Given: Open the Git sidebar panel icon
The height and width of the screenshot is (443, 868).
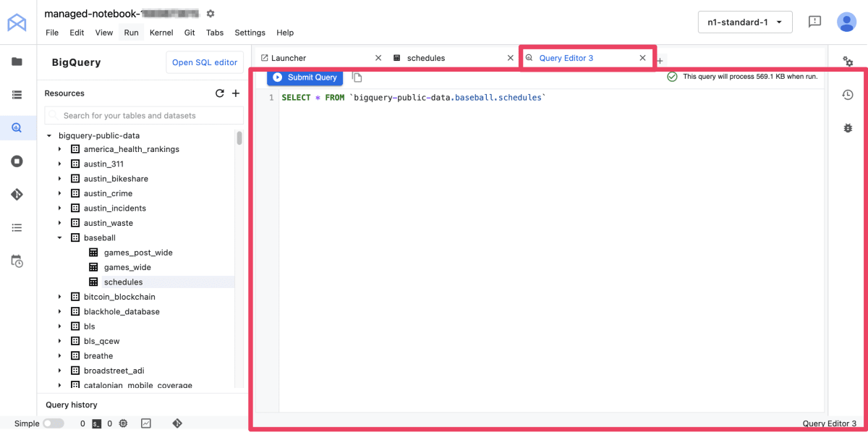Looking at the screenshot, I should pyautogui.click(x=17, y=195).
